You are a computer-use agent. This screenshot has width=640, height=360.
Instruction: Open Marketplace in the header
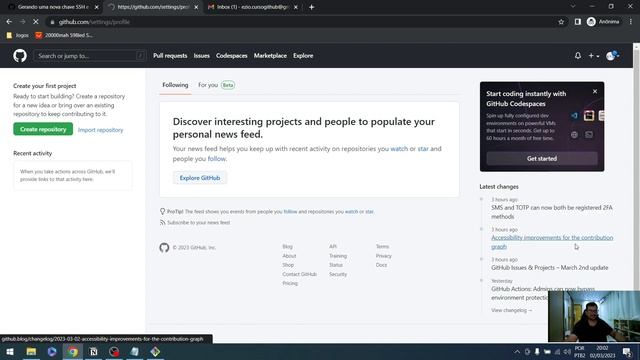click(270, 56)
